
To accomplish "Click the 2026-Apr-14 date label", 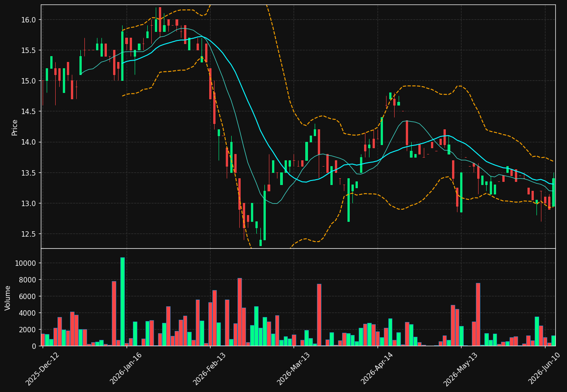I will point(378,369).
